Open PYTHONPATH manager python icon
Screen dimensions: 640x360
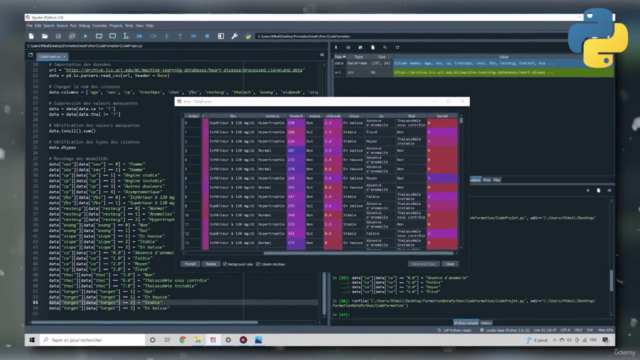248,36
